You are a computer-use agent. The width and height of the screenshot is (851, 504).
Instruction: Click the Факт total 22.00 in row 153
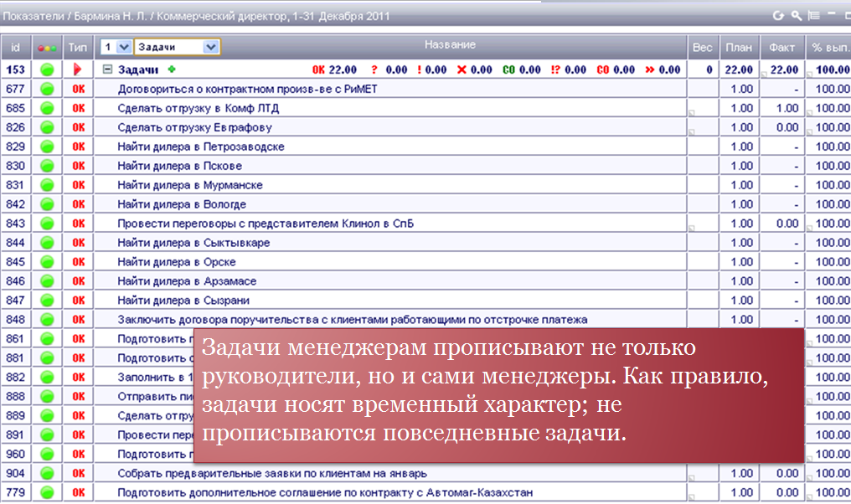pos(784,69)
